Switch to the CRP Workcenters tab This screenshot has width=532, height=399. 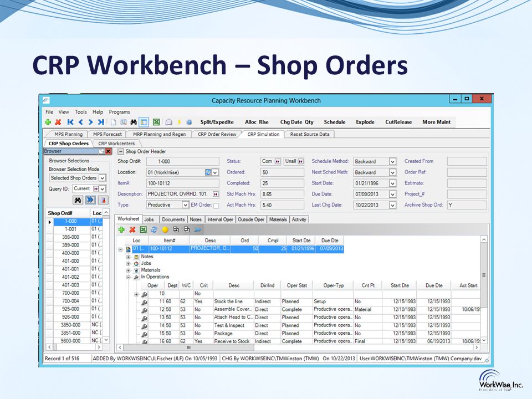(x=116, y=144)
